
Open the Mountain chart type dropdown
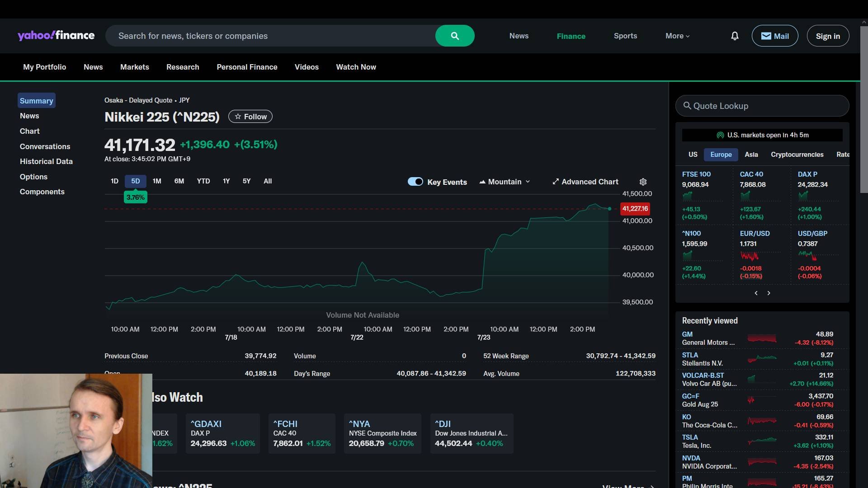(505, 182)
